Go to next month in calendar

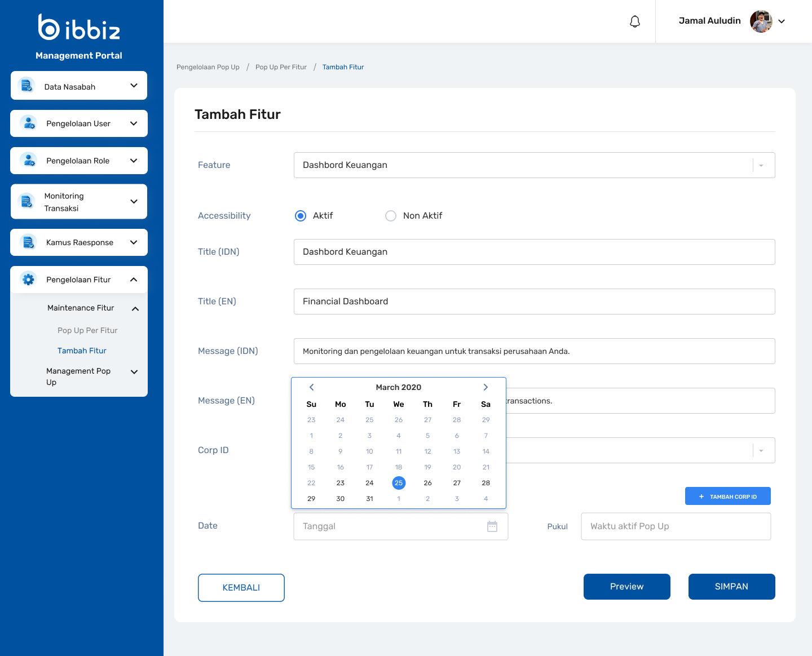[x=486, y=387]
